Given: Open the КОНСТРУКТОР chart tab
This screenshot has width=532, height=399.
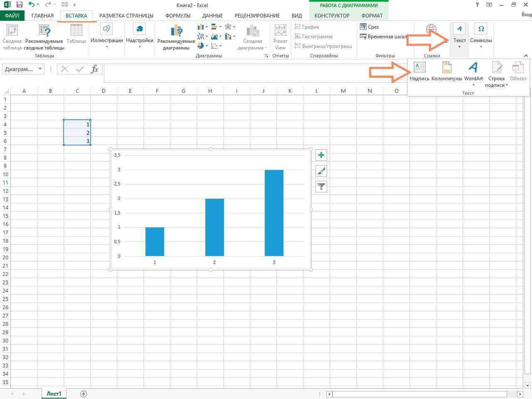Looking at the screenshot, I should pos(332,15).
